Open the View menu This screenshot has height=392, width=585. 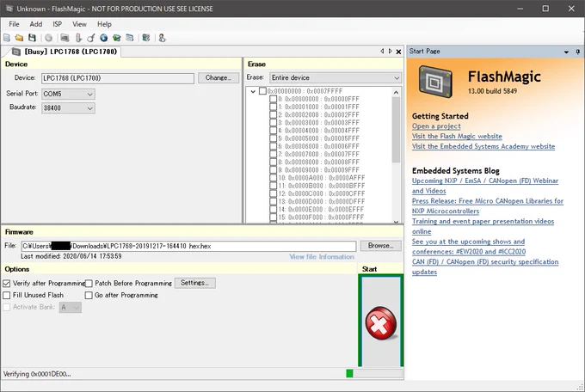pyautogui.click(x=79, y=24)
